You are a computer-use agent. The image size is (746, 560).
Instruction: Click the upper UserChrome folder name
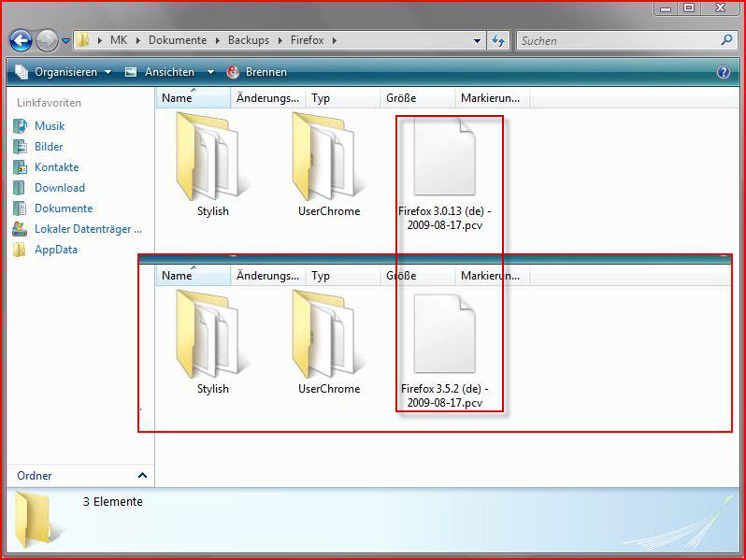point(329,211)
